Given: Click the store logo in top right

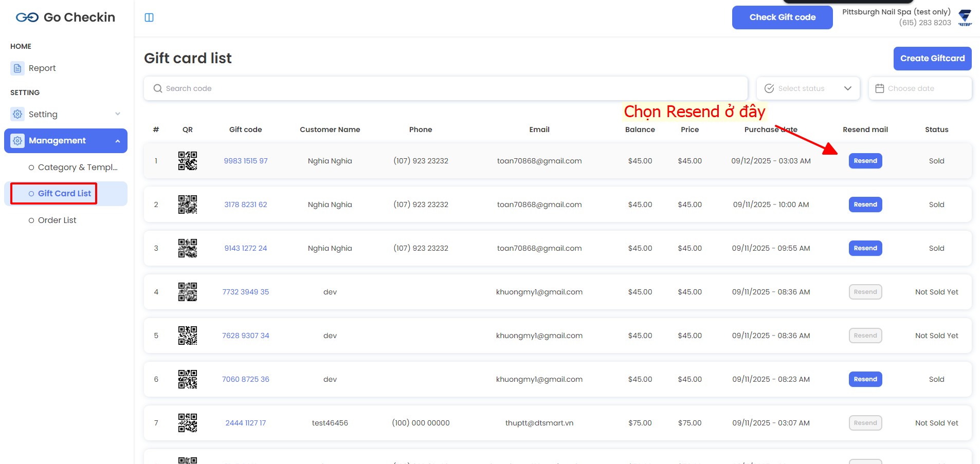Looking at the screenshot, I should pyautogui.click(x=965, y=17).
